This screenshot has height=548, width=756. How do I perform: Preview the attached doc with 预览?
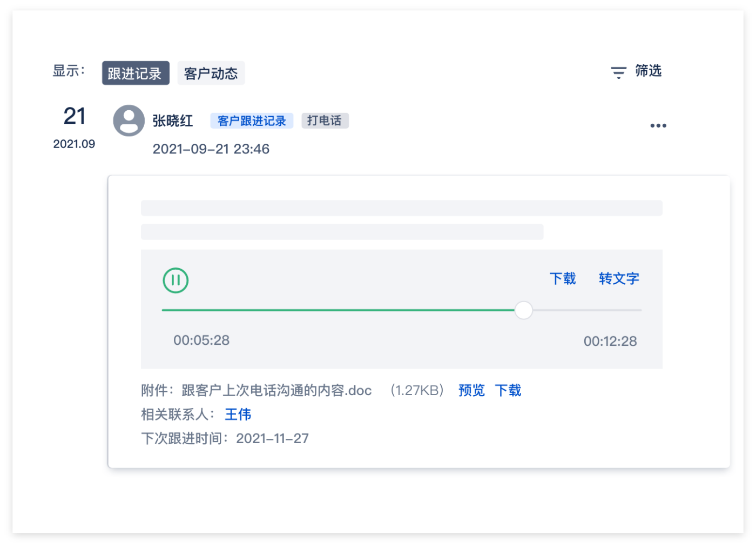tap(471, 390)
